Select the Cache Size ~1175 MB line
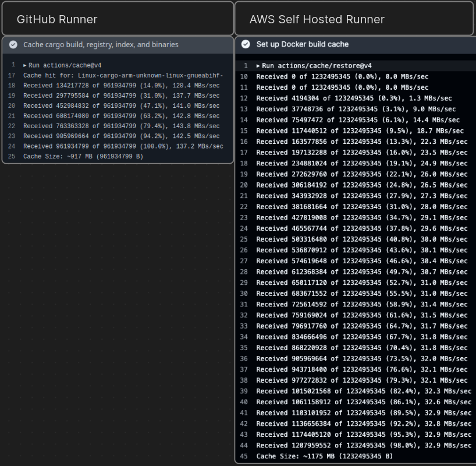This screenshot has height=466, width=476. (325, 456)
